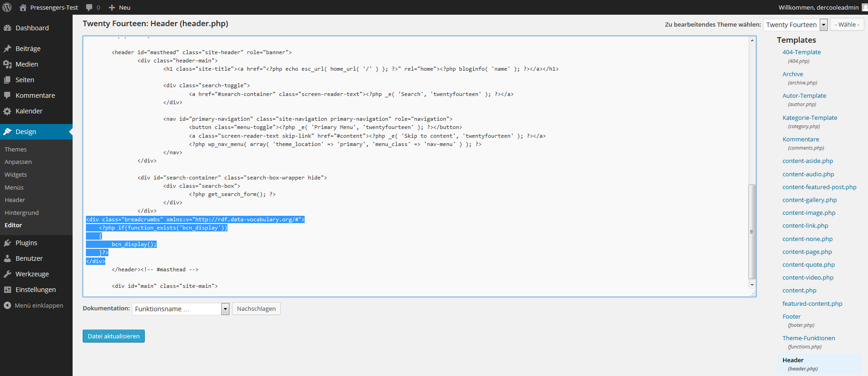Click the Kommentare speech bubble icon
Viewport: 868px width, 376px height.
[x=7, y=95]
